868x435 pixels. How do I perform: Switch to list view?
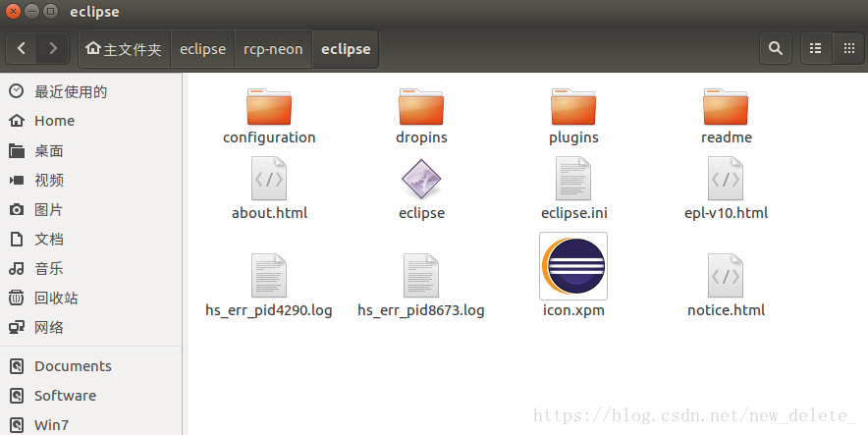tap(816, 49)
